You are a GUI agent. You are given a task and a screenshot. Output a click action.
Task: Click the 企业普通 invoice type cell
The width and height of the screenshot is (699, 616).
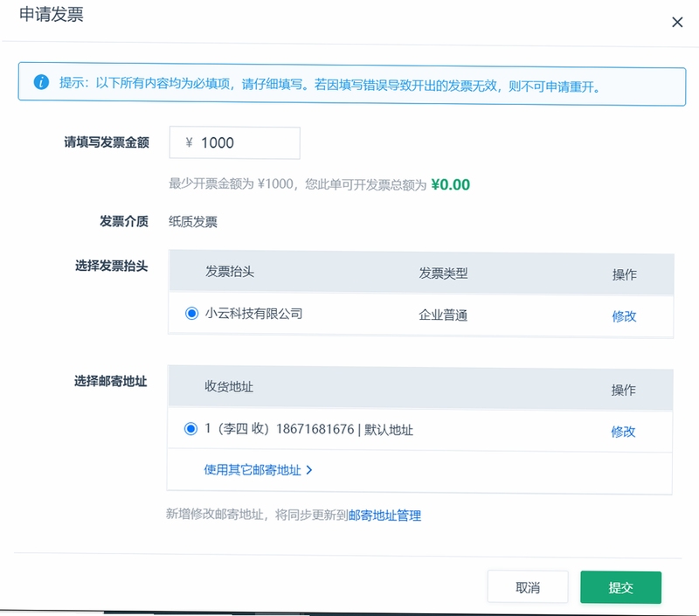443,315
